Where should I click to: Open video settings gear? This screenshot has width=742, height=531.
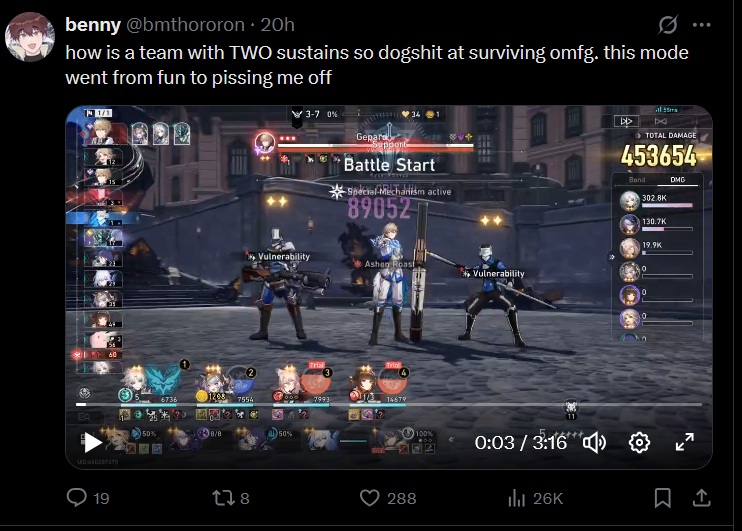[639, 442]
